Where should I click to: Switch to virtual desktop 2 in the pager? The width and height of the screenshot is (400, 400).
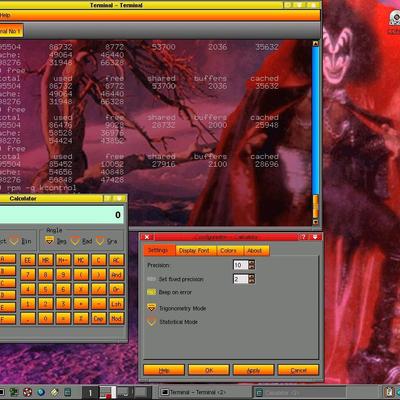(x=108, y=392)
